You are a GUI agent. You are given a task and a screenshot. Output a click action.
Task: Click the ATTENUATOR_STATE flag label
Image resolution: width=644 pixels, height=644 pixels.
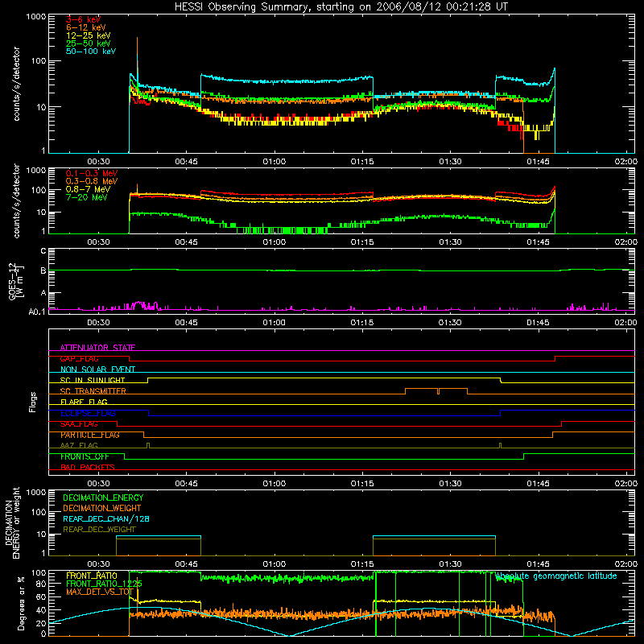click(x=97, y=348)
